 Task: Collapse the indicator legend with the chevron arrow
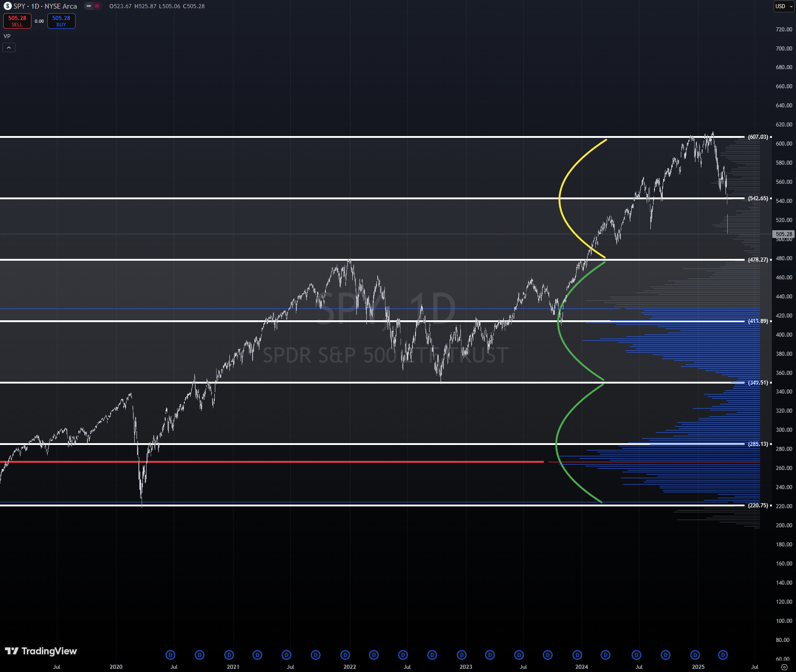(9, 47)
